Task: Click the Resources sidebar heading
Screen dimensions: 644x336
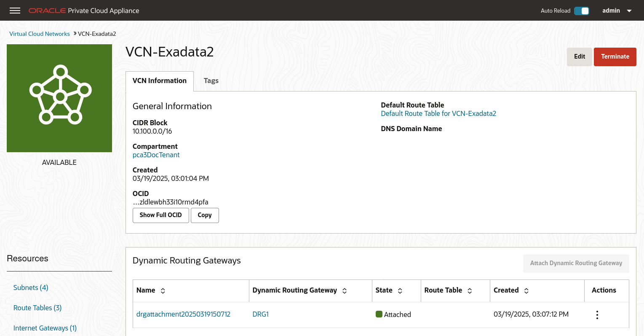Action: pos(28,258)
